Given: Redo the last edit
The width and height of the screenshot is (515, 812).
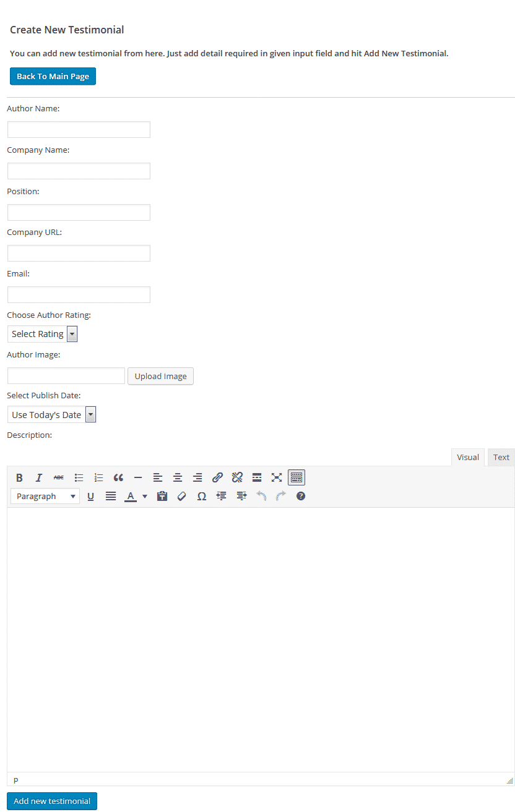Looking at the screenshot, I should point(281,496).
